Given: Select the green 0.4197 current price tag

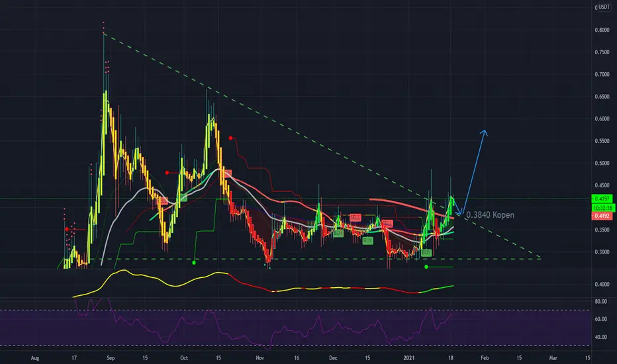Looking at the screenshot, I should [x=602, y=199].
